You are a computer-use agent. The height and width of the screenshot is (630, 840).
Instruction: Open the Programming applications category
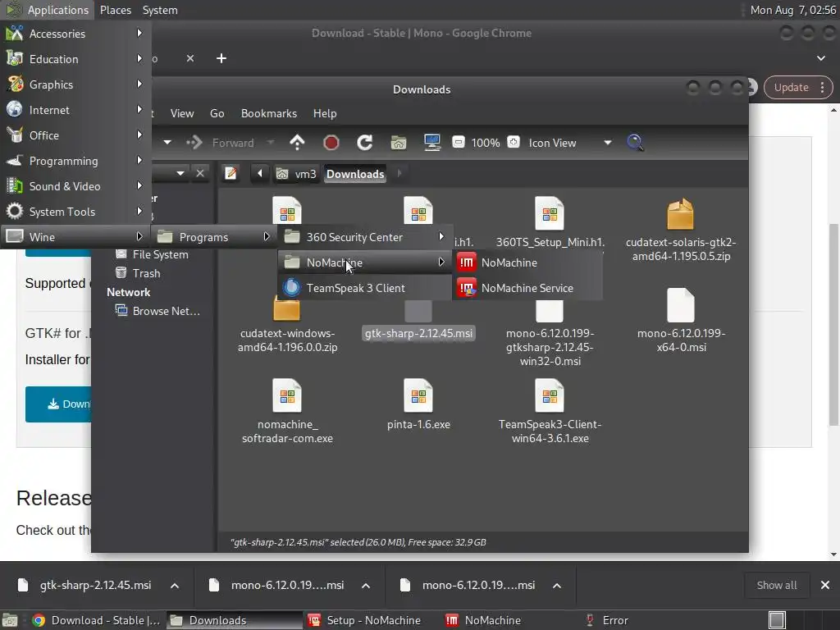point(75,161)
